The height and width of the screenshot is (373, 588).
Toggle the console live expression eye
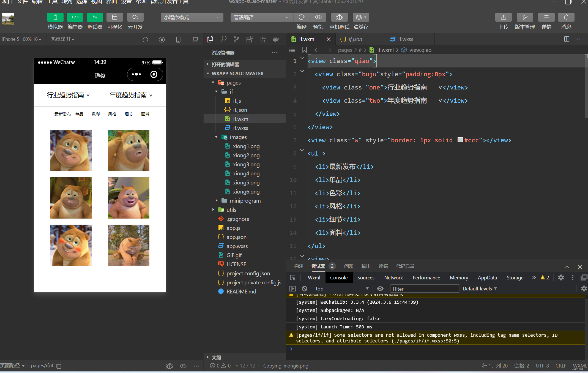(380, 288)
